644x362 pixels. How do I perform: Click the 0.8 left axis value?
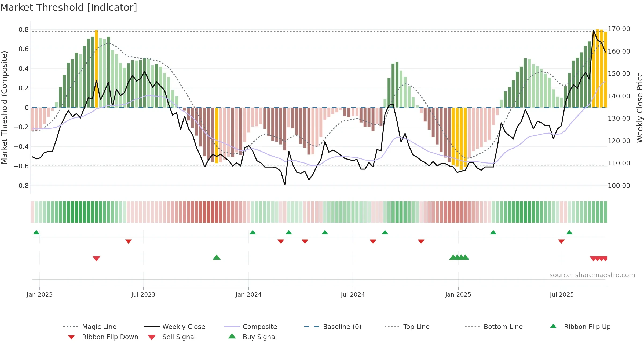[x=24, y=30]
